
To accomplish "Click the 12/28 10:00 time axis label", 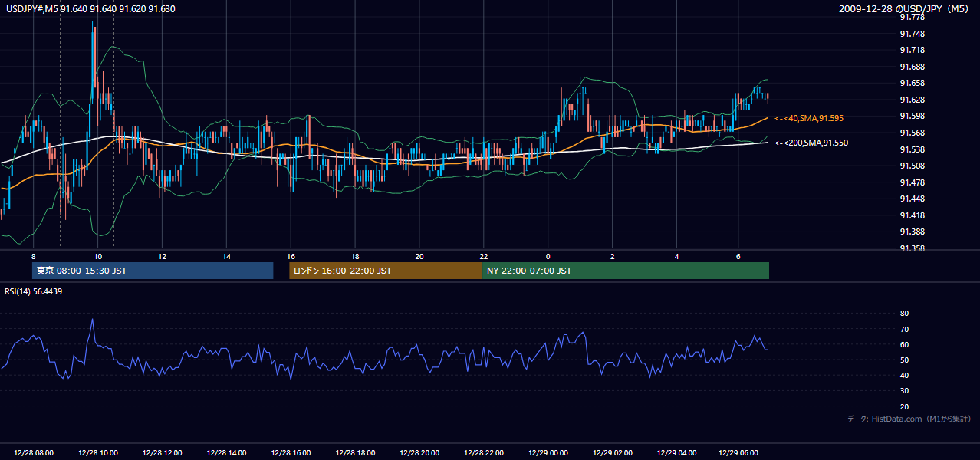I will 98,453.
